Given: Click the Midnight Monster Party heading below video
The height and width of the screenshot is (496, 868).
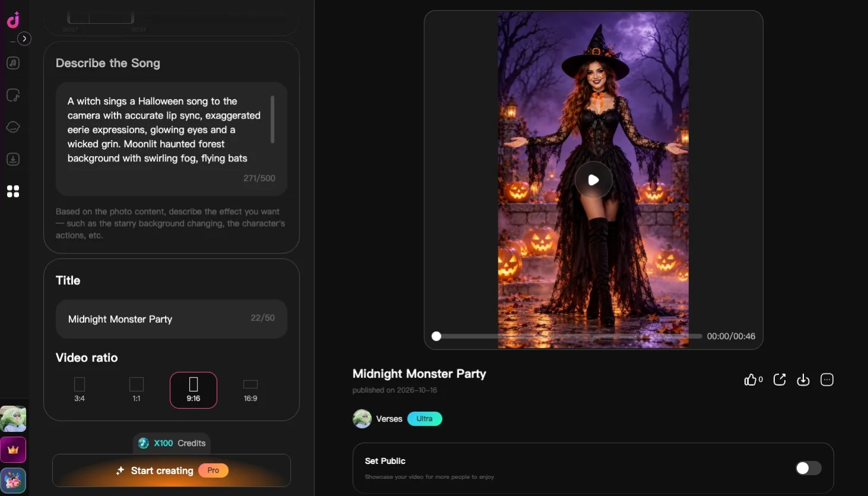Looking at the screenshot, I should (x=419, y=374).
